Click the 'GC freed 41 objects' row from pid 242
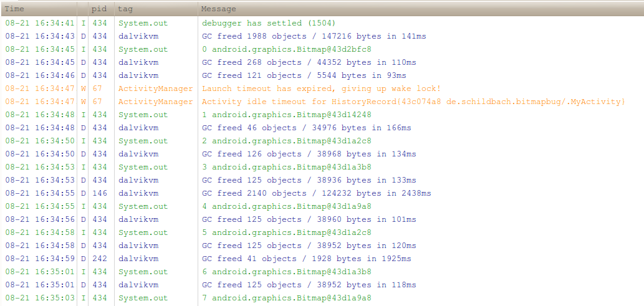The width and height of the screenshot is (644, 306). tap(322, 259)
